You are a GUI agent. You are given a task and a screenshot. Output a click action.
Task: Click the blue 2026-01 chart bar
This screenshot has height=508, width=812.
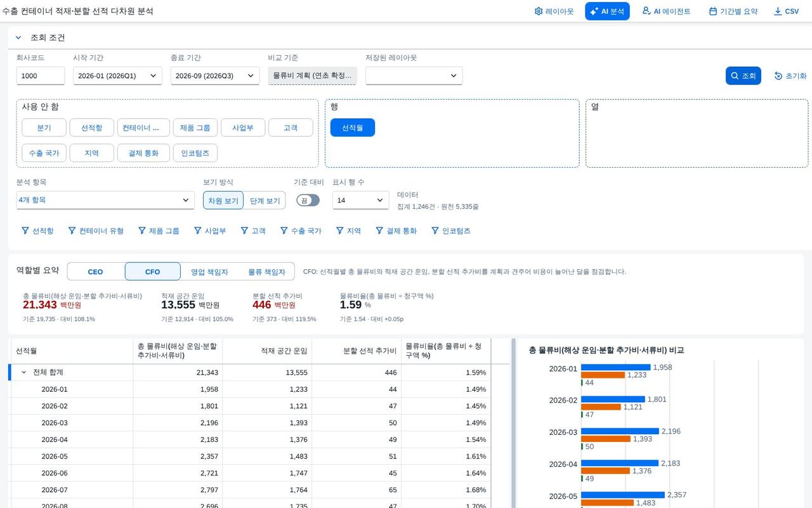click(616, 367)
